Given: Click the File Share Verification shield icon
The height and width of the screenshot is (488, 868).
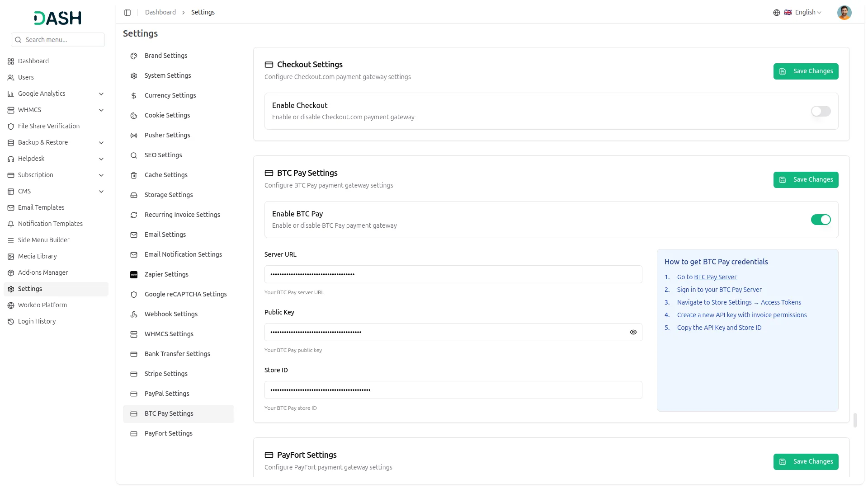Looking at the screenshot, I should coord(11,127).
